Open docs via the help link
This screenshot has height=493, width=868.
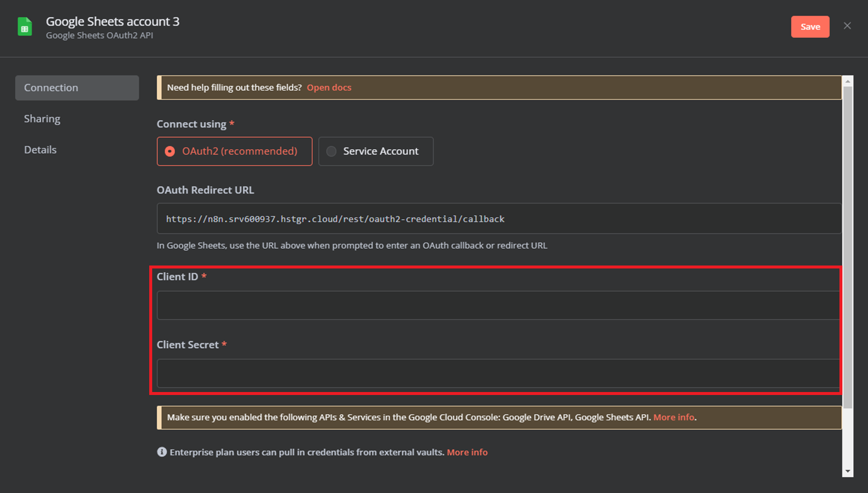[329, 87]
